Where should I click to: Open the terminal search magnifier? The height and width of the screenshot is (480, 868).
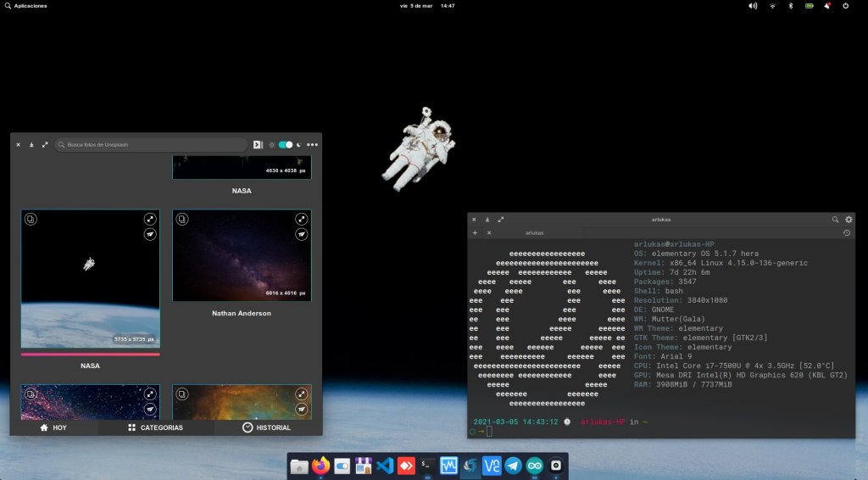tap(835, 220)
